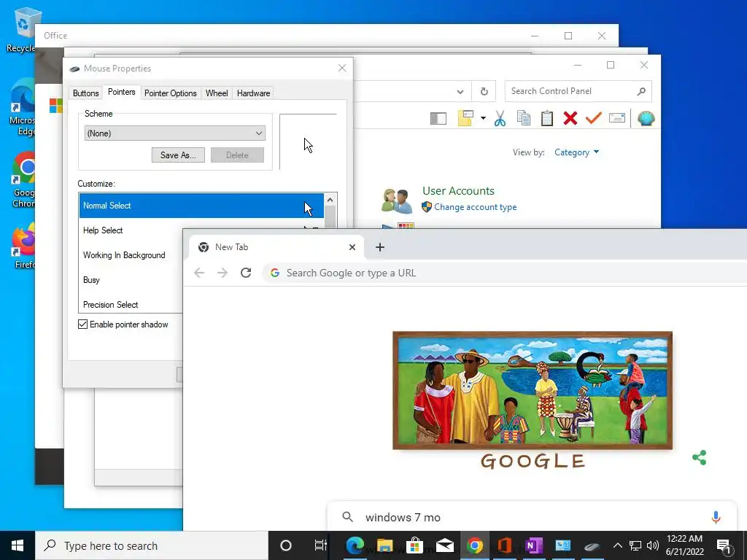This screenshot has width=747, height=560.
Task: Open Microsoft Store from taskbar
Action: click(x=414, y=545)
